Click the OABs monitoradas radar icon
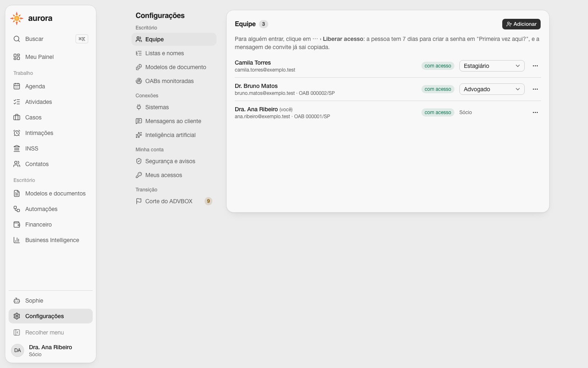The height and width of the screenshot is (368, 588). click(x=139, y=81)
